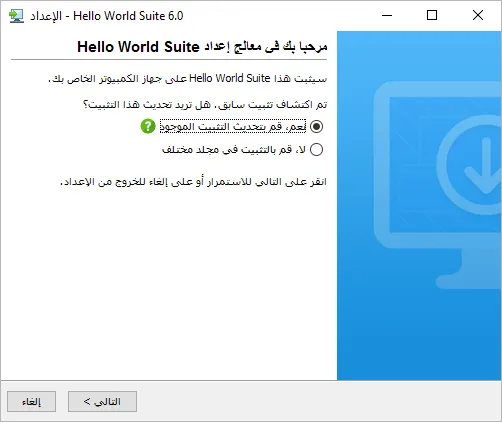
Task: Click the 'التالي >' next button
Action: coord(102,401)
